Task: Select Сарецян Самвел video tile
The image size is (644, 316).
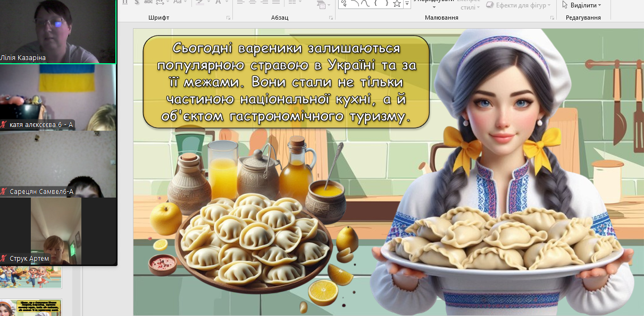Action: tap(58, 164)
